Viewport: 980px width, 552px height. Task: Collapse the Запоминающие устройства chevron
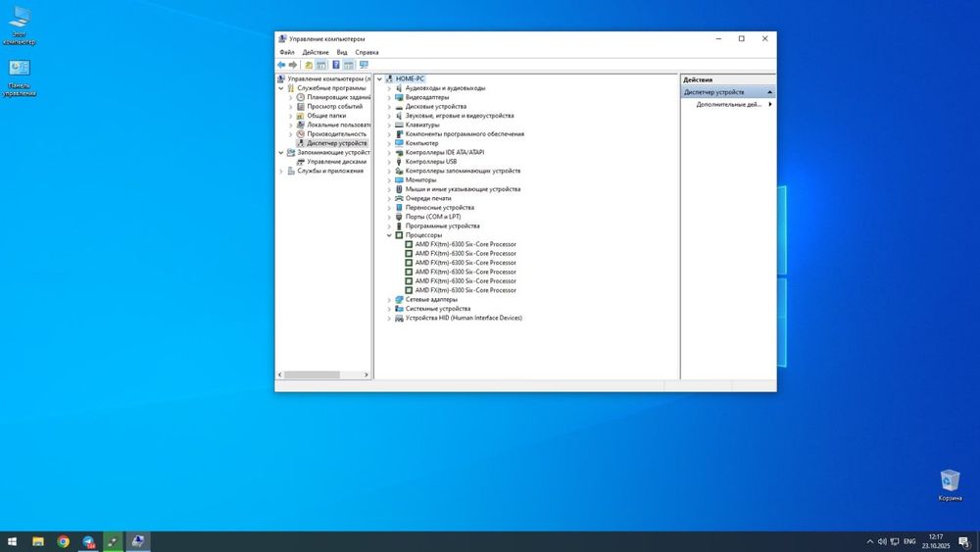281,153
